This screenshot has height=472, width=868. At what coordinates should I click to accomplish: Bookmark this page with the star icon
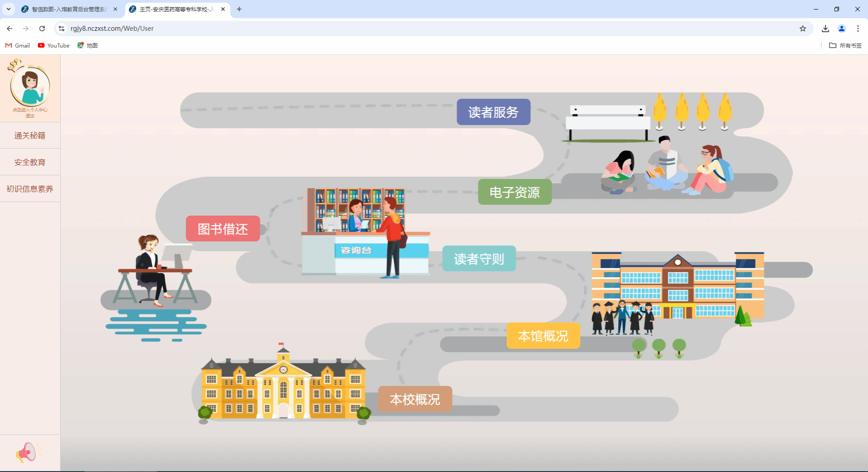802,29
